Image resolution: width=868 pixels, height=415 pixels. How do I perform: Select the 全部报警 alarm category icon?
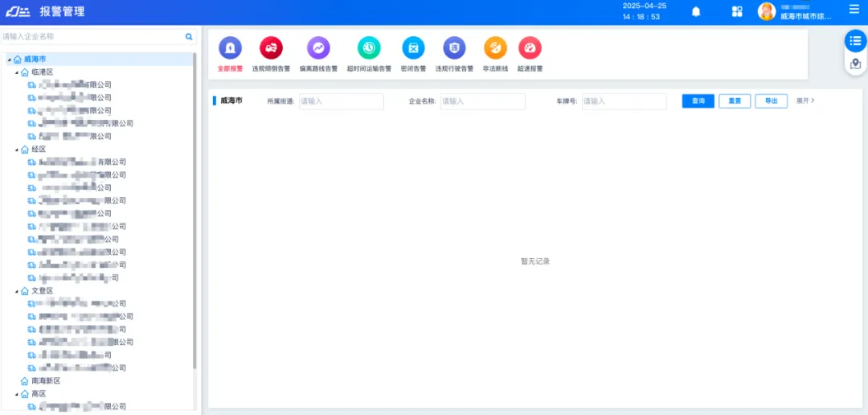[230, 48]
